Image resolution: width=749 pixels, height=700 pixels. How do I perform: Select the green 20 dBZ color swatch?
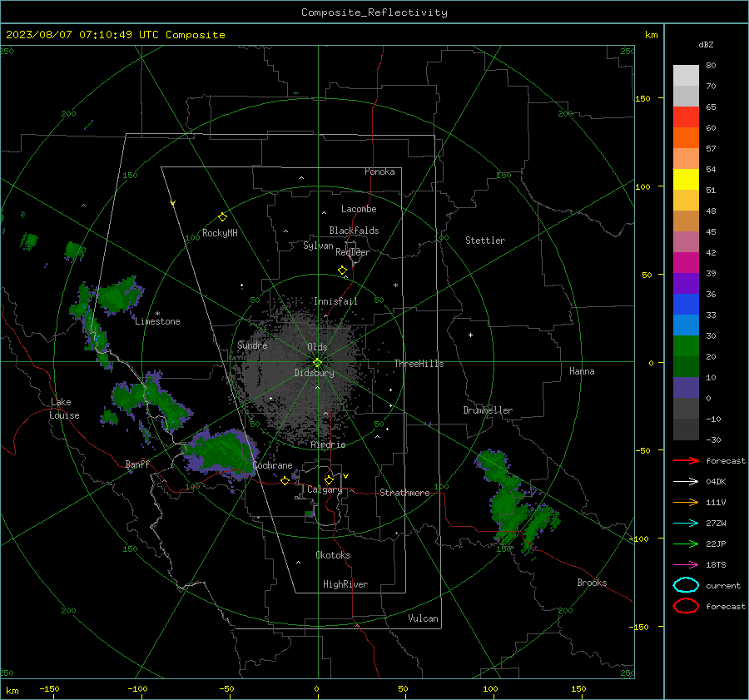[686, 346]
